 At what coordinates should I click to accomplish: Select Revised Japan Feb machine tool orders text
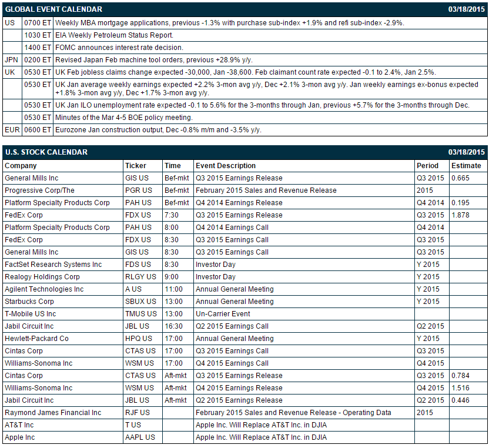coord(154,60)
